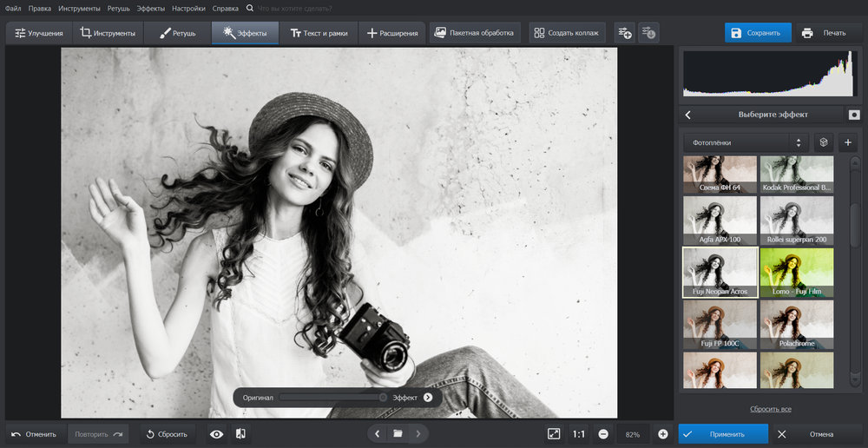Click the sliders history icon
Image resolution: width=868 pixels, height=448 pixels.
point(648,33)
